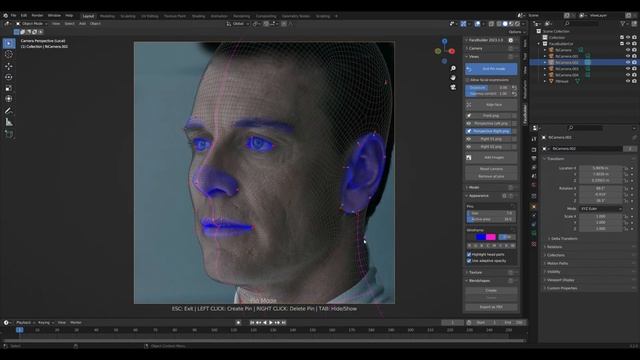The width and height of the screenshot is (640, 360).
Task: Open the timeline Playback menu
Action: click(x=25, y=322)
